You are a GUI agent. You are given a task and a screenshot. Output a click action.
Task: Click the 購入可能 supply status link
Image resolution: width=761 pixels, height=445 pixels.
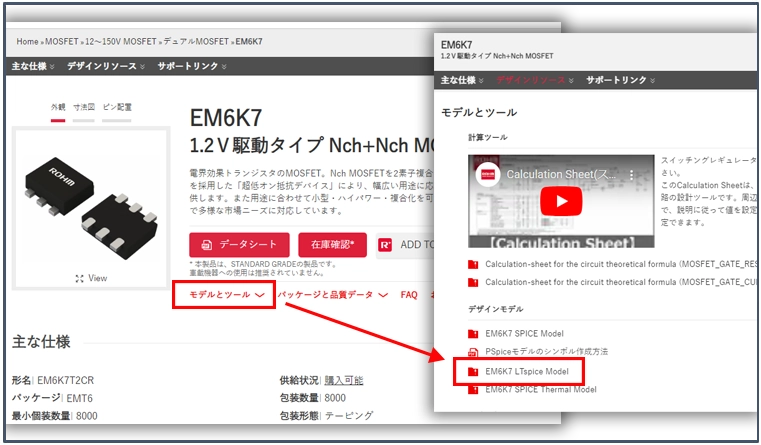pyautogui.click(x=344, y=380)
